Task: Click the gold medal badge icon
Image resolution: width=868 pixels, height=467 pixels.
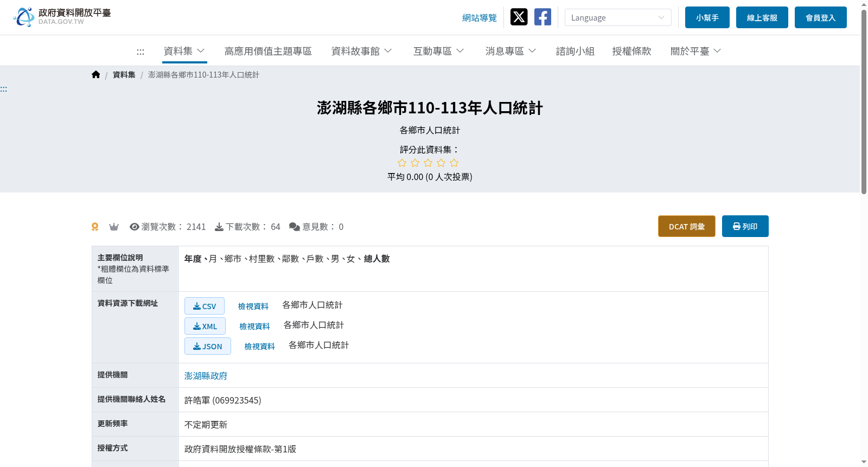Action: tap(95, 227)
